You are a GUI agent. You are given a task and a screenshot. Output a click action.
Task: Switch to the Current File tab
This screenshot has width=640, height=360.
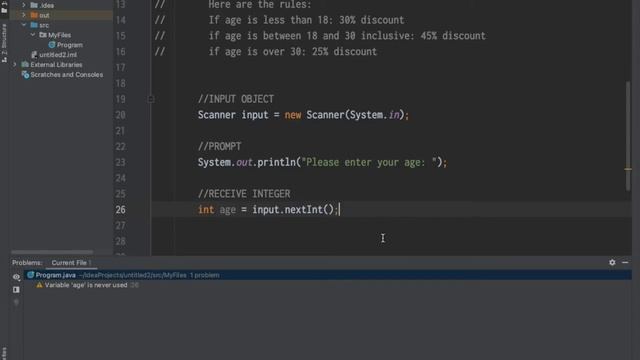click(x=71, y=263)
